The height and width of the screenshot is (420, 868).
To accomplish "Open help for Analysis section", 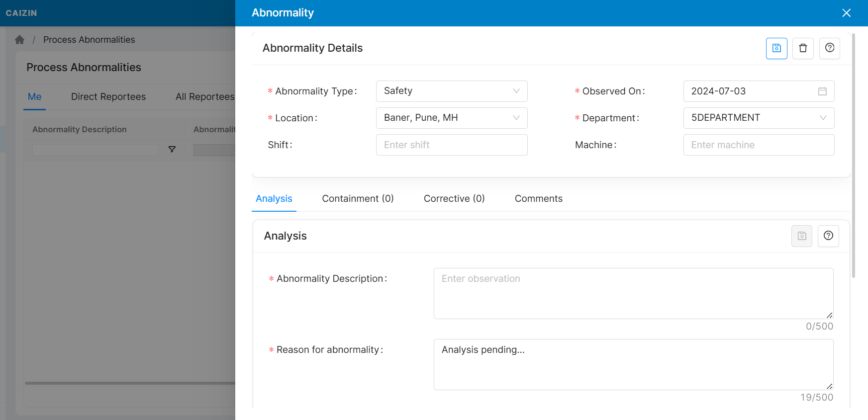I will point(828,236).
